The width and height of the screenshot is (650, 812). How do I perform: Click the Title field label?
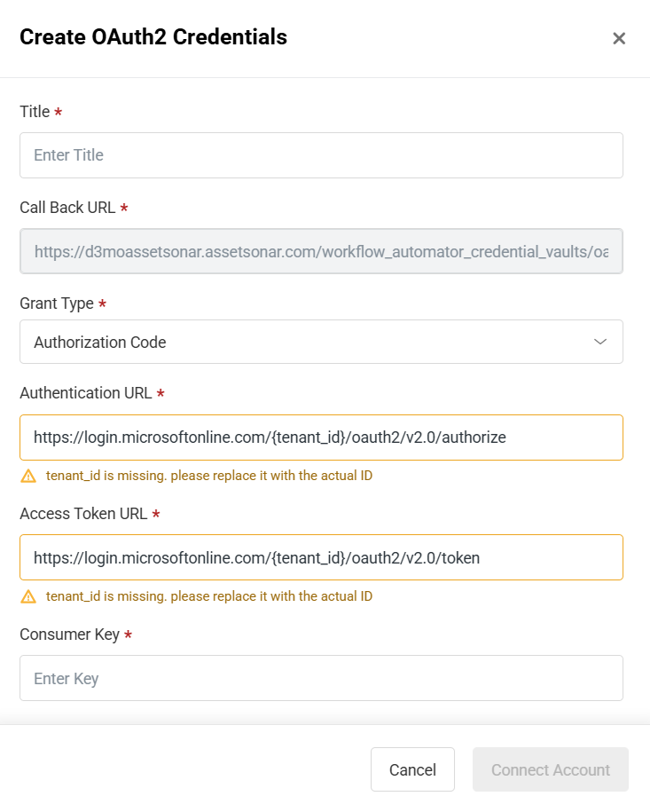pos(35,112)
